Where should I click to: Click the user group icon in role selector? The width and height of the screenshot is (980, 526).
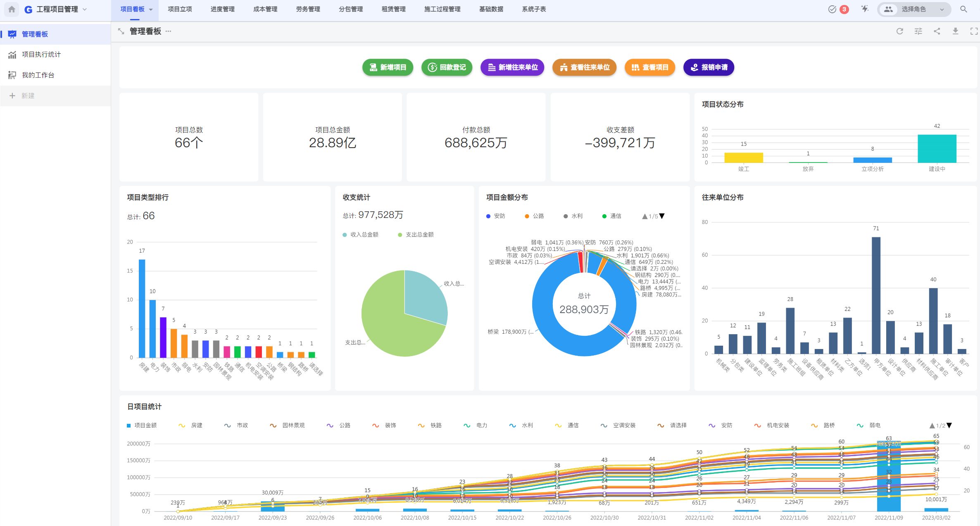tap(888, 9)
